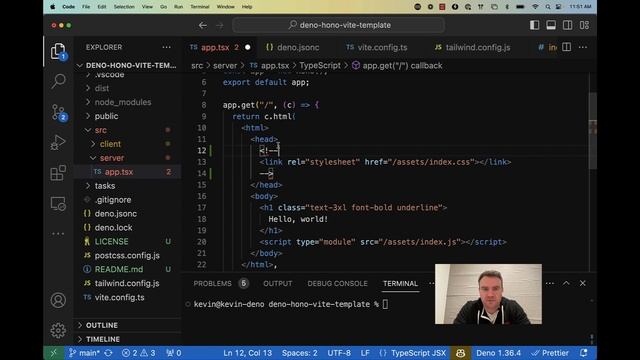Viewport: 640px width, 360px height.
Task: Open editor More Actions ellipsis
Action: point(583,47)
